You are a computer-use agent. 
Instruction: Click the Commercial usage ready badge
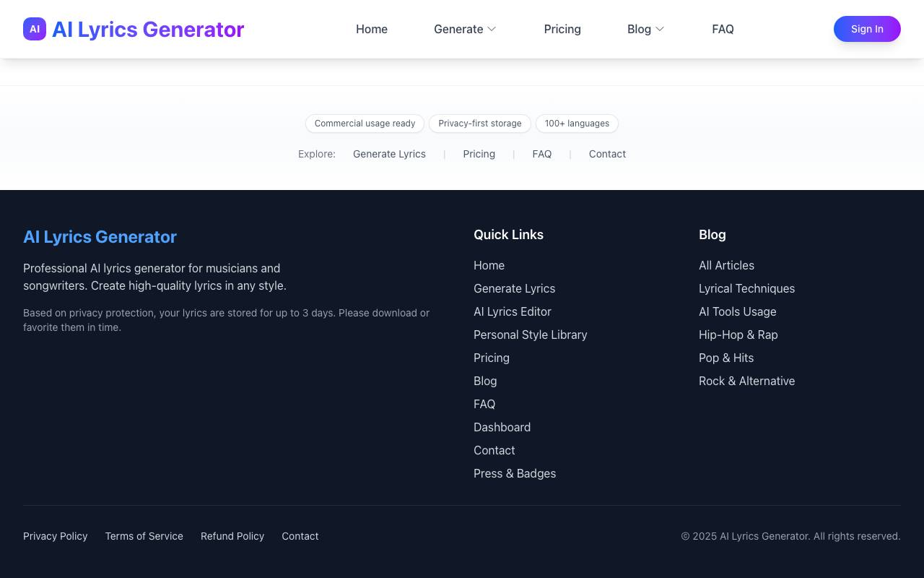pyautogui.click(x=365, y=124)
